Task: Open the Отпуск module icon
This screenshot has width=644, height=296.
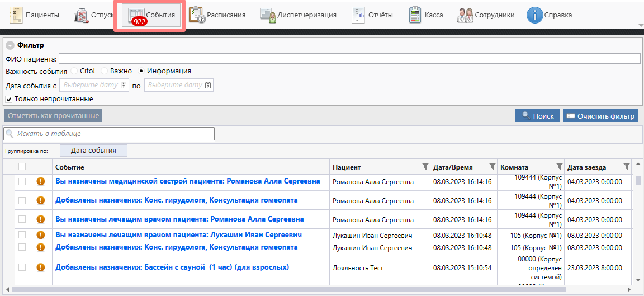Action: click(x=81, y=15)
